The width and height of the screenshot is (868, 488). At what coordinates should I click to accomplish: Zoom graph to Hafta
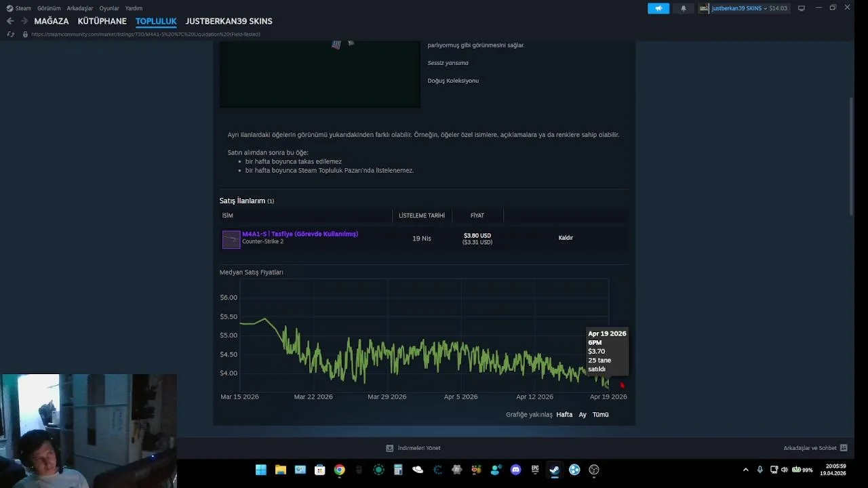564,414
